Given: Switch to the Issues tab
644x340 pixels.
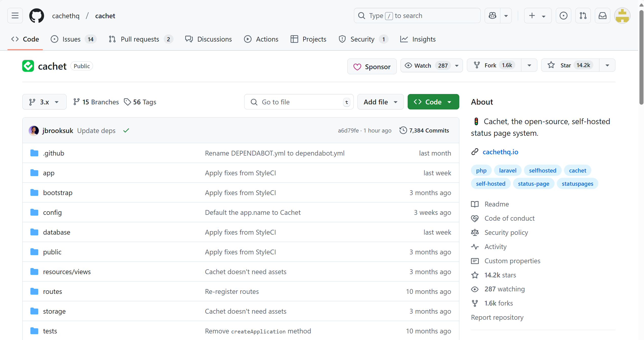Looking at the screenshot, I should click(x=71, y=39).
